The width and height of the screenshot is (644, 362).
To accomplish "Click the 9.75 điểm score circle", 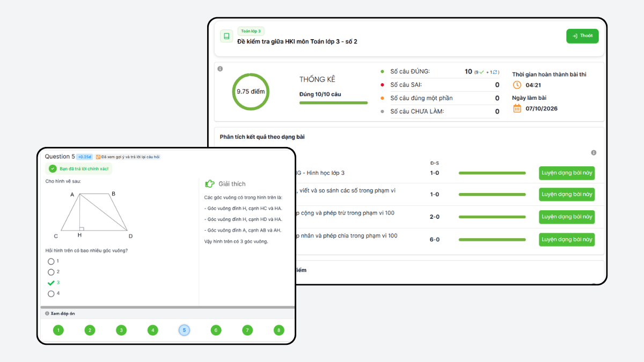I will 251,92.
